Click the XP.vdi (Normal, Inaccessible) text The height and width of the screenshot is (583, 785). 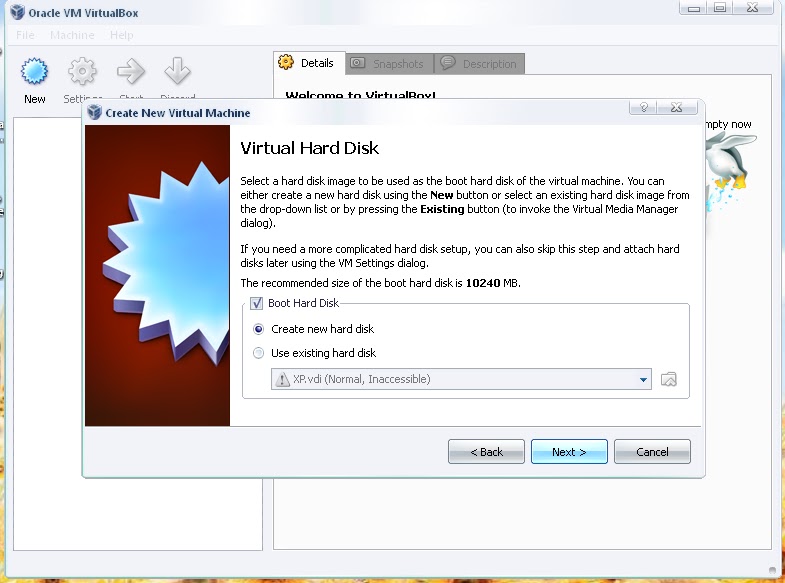point(361,379)
